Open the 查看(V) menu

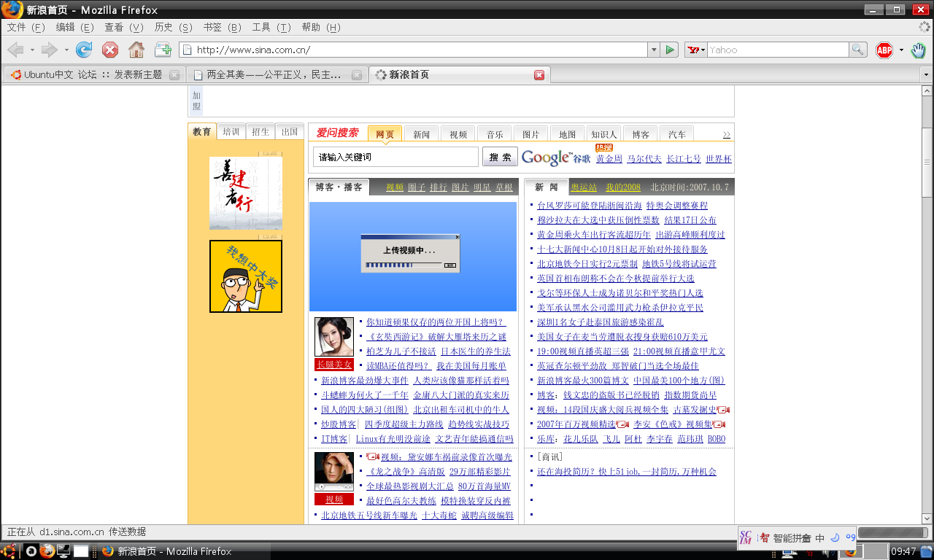click(x=124, y=27)
